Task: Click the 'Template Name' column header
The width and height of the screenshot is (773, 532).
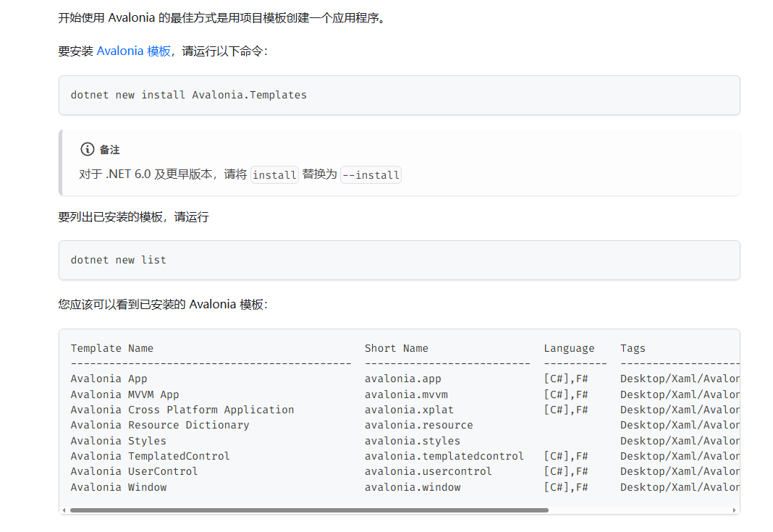Action: (112, 349)
